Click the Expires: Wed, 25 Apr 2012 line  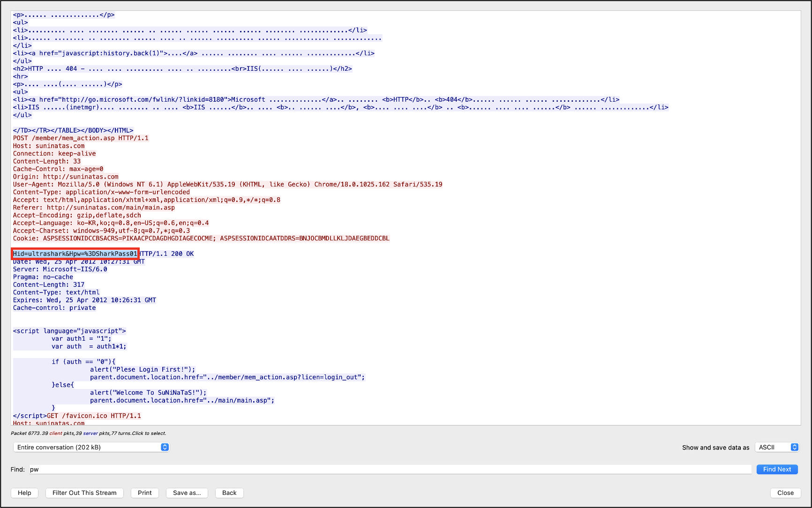point(84,300)
